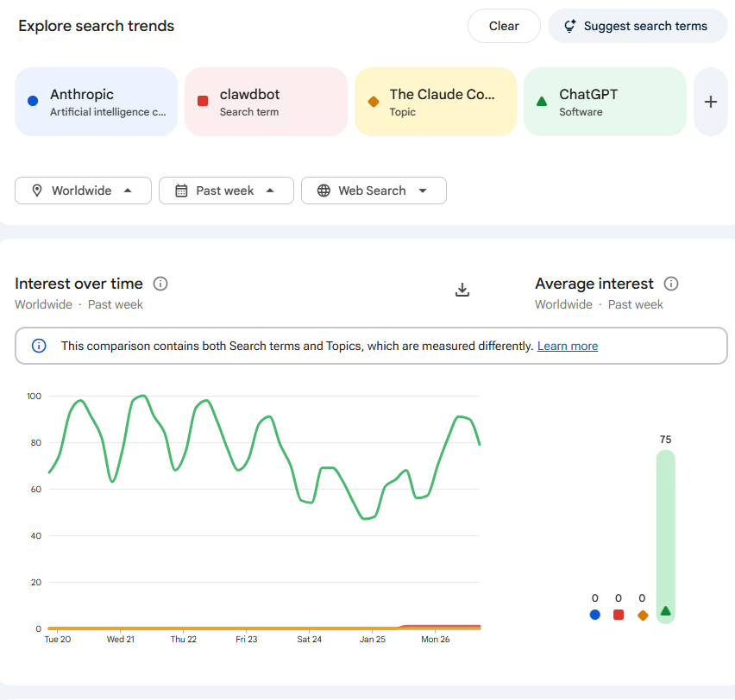The height and width of the screenshot is (700, 735).
Task: Click the Wed 21 axis label
Action: click(121, 639)
